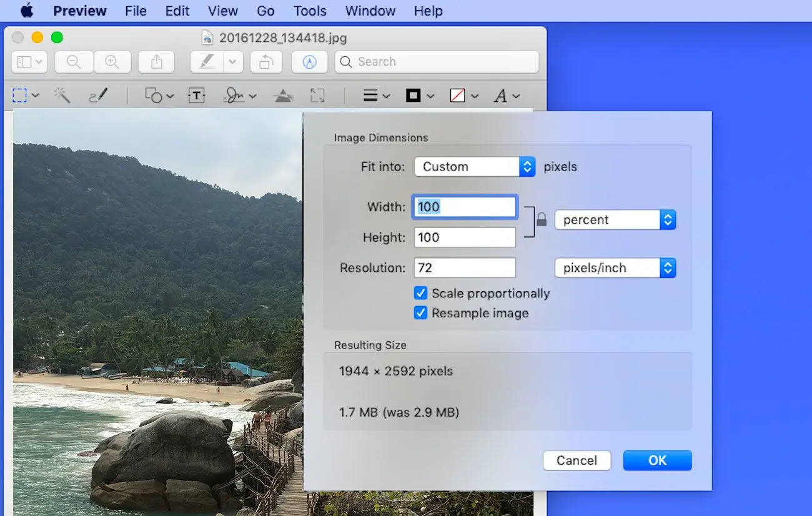Open the Text Style font menu
This screenshot has height=516, width=812.
pos(507,96)
